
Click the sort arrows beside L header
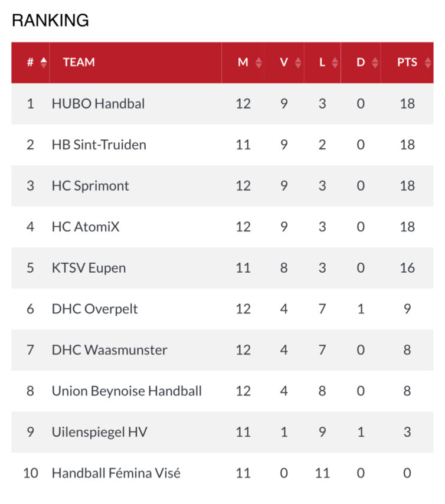tap(335, 63)
